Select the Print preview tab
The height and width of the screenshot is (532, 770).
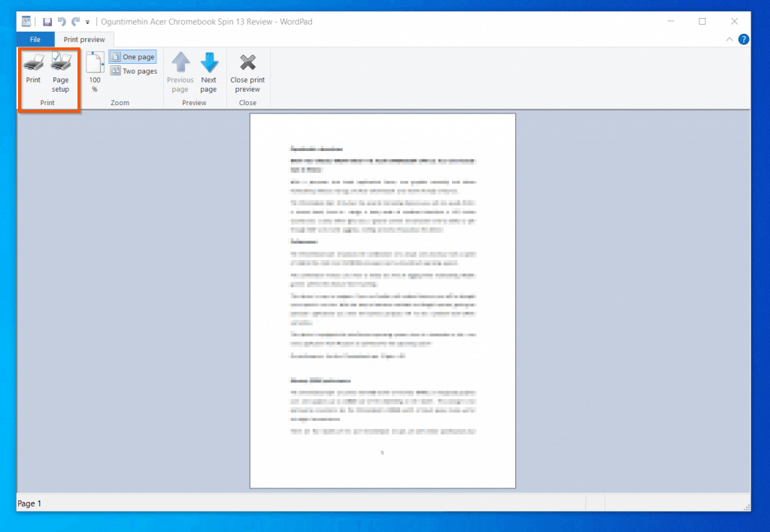[x=84, y=39]
